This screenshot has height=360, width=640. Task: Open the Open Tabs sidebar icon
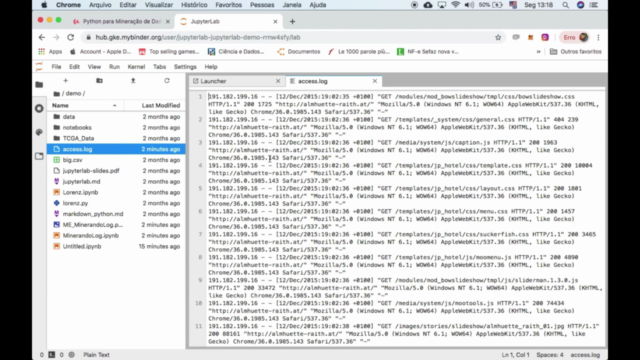39,156
